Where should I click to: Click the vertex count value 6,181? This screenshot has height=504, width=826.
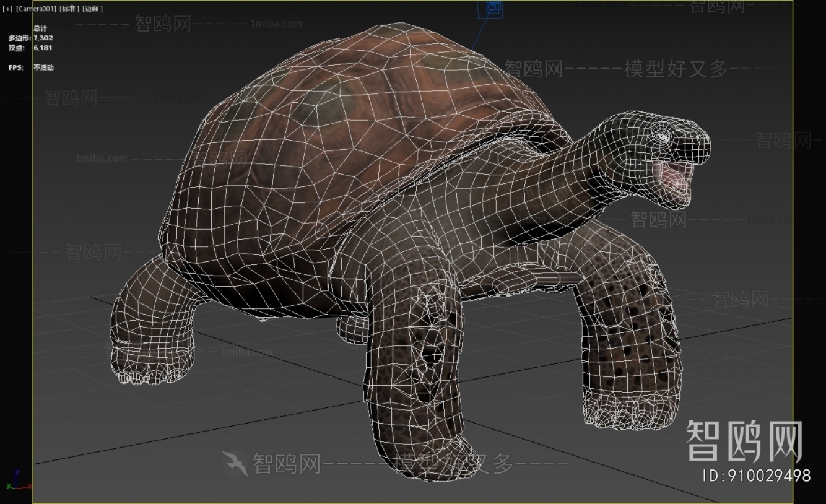(x=43, y=48)
